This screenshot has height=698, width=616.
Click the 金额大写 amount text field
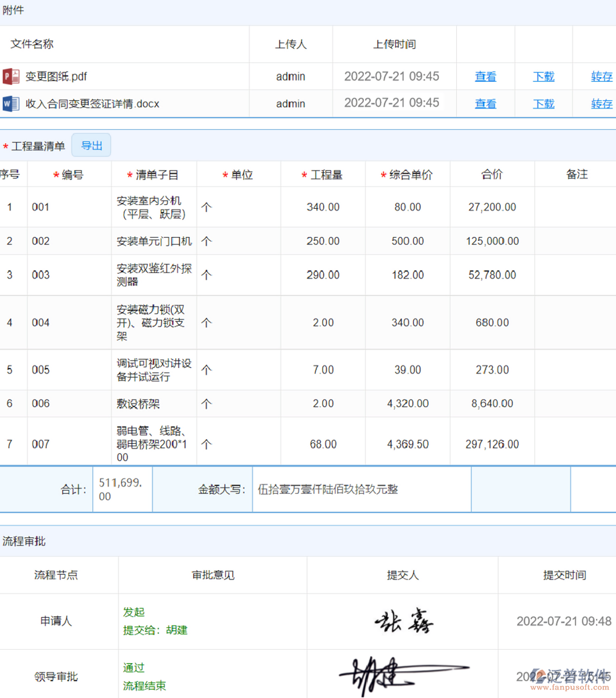361,489
